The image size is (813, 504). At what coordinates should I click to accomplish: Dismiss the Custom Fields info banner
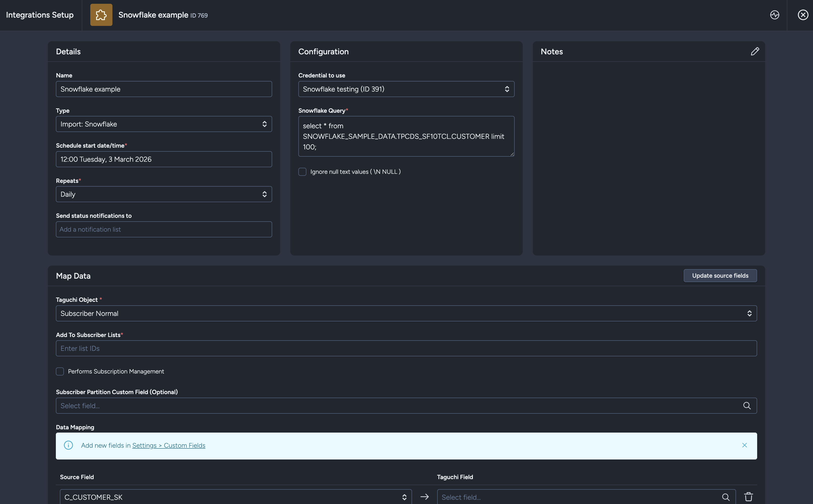pos(744,445)
